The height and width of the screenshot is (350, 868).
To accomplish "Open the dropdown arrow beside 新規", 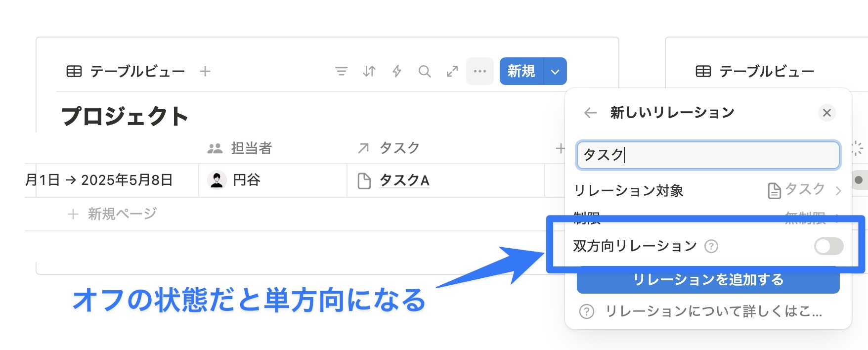I will (x=555, y=72).
